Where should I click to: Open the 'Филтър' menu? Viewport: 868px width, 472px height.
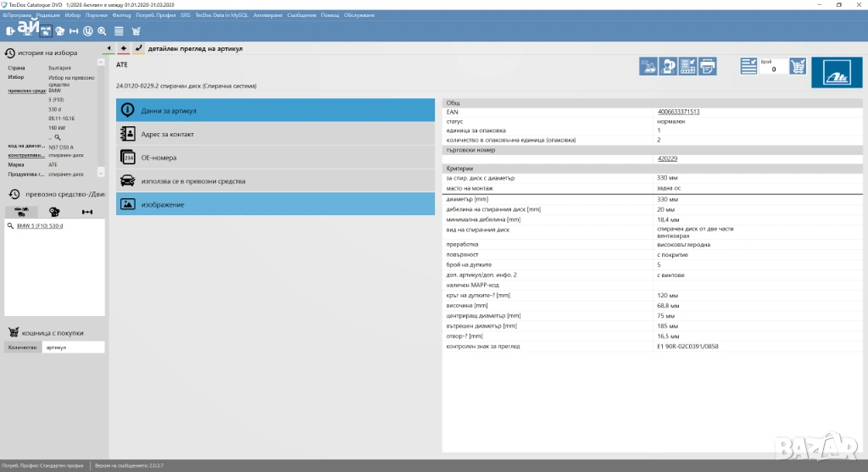tap(121, 15)
